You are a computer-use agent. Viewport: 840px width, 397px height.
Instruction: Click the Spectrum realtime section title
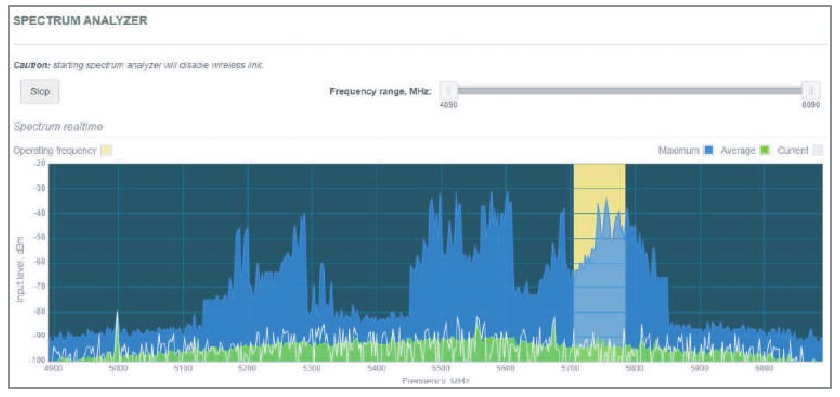(x=58, y=127)
